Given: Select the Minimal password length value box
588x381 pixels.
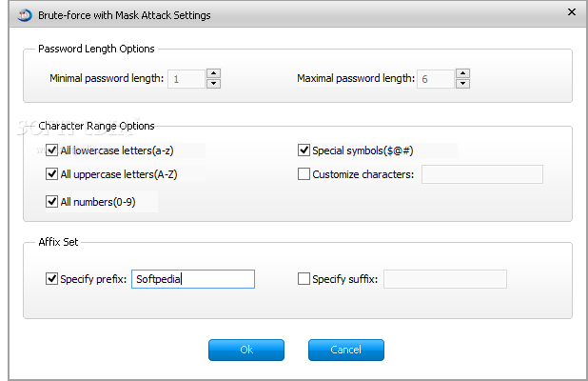Looking at the screenshot, I should click(186, 79).
